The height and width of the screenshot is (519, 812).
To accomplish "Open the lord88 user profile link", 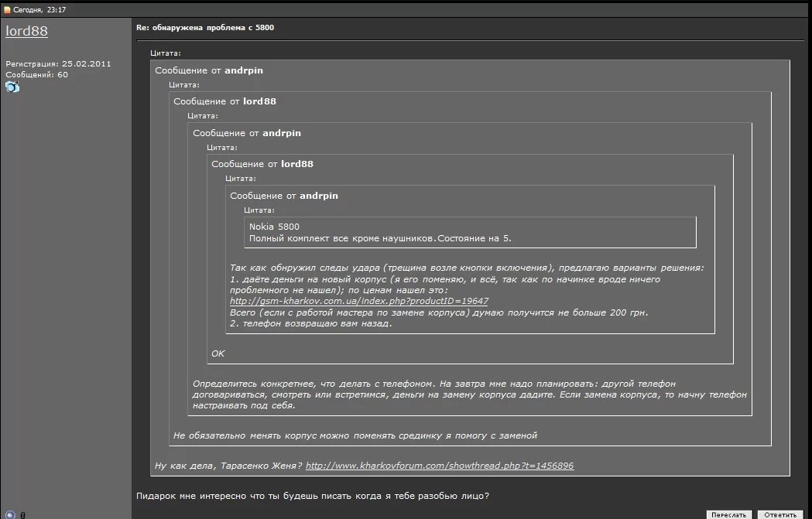I will tap(26, 31).
